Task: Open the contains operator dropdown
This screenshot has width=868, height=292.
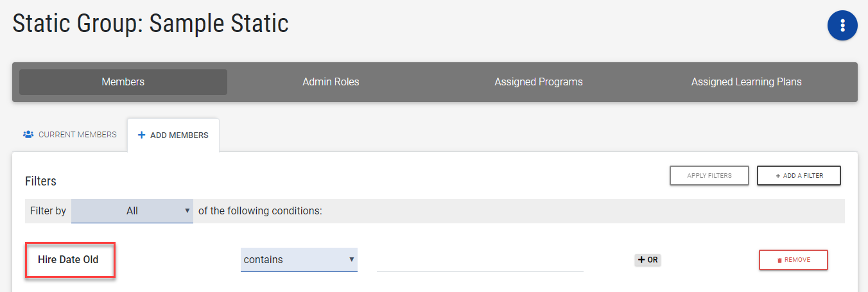Action: point(299,260)
